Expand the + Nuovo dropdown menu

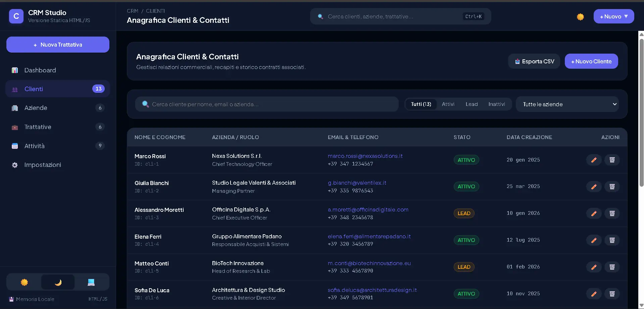click(613, 16)
